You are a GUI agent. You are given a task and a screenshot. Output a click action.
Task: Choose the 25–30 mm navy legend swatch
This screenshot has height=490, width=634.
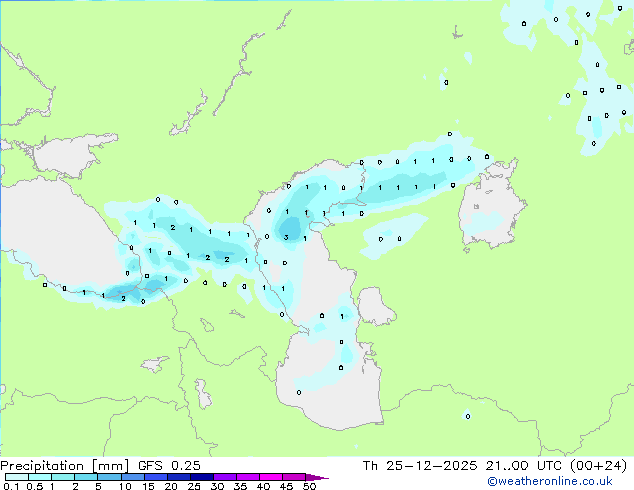tap(202, 477)
